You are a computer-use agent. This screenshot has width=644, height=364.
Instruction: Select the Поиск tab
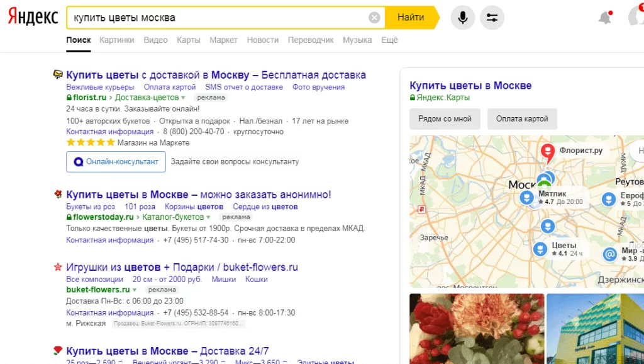click(79, 40)
